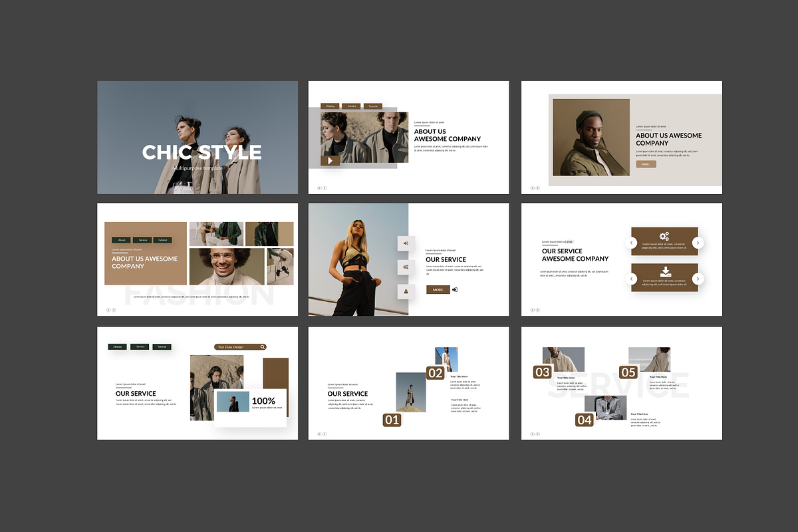The image size is (798, 532).
Task: Click the gears icon tile beside the woman photo
Action: pyautogui.click(x=406, y=267)
